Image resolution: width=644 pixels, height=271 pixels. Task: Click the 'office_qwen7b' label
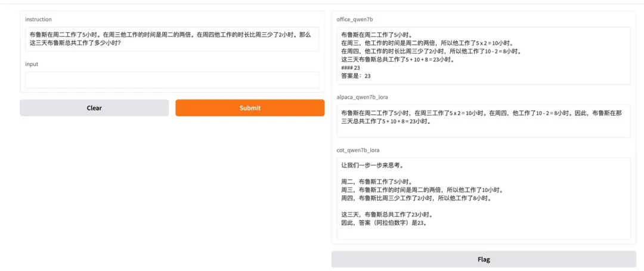click(354, 19)
